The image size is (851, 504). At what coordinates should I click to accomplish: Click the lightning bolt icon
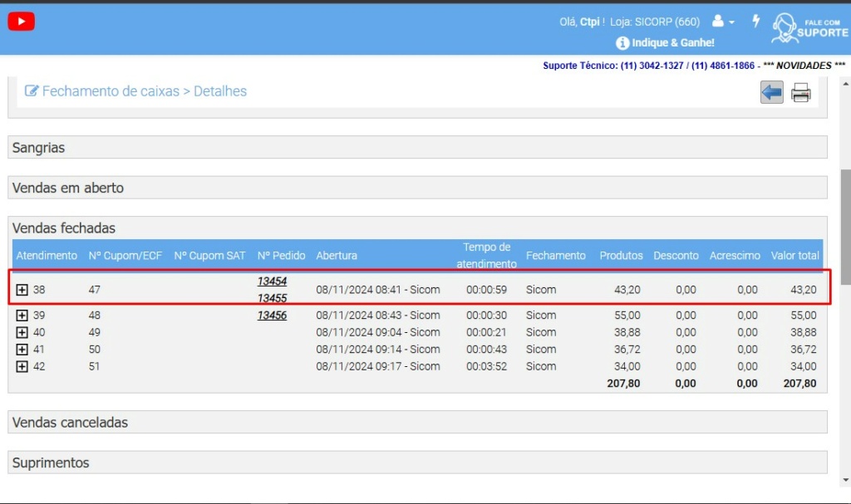[756, 21]
